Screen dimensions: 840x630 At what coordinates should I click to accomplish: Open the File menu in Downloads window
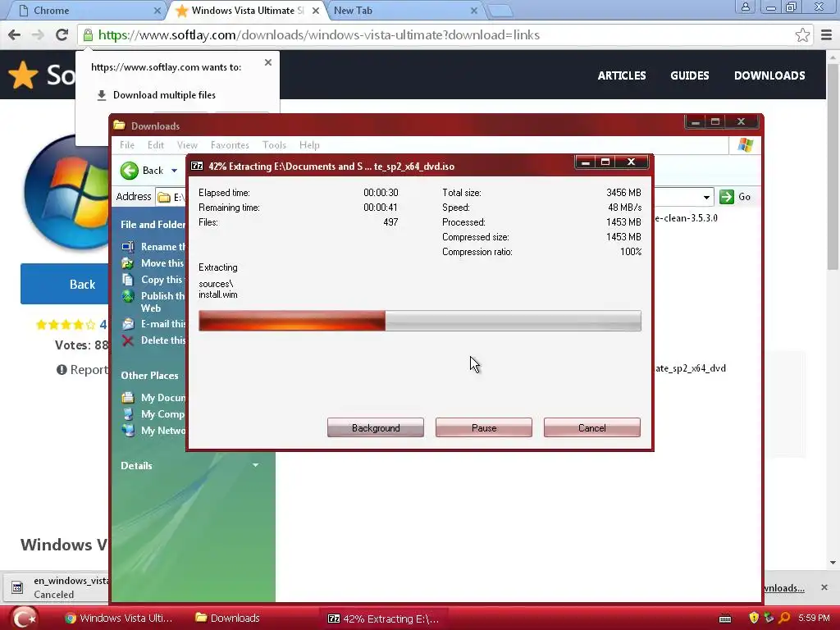pos(127,144)
